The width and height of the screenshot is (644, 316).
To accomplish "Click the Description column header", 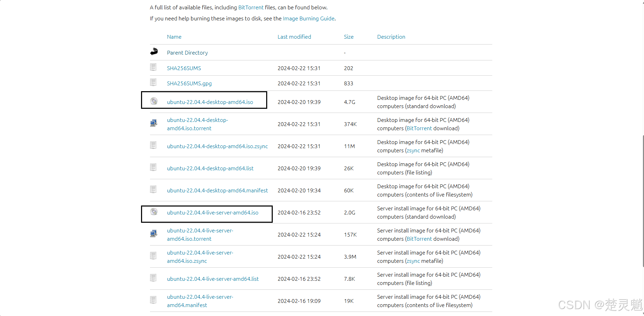I will click(391, 37).
